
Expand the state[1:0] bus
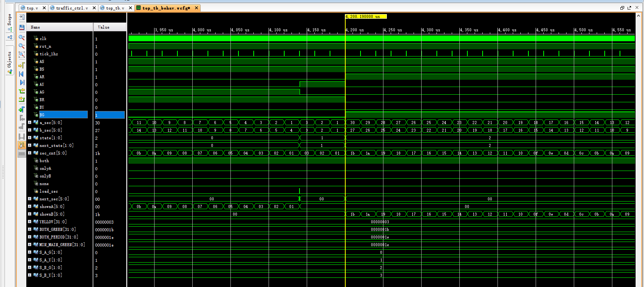[x=29, y=138]
